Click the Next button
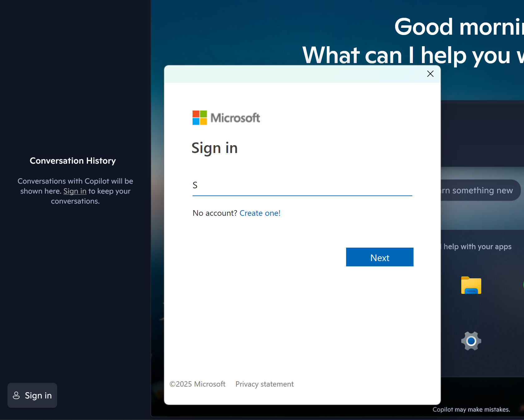This screenshot has height=420, width=524. [380, 257]
